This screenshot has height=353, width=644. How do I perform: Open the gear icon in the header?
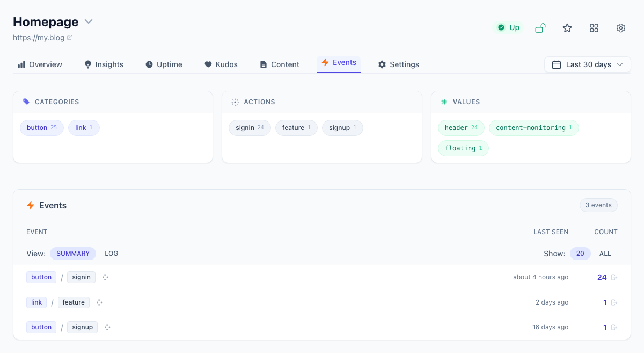621,28
